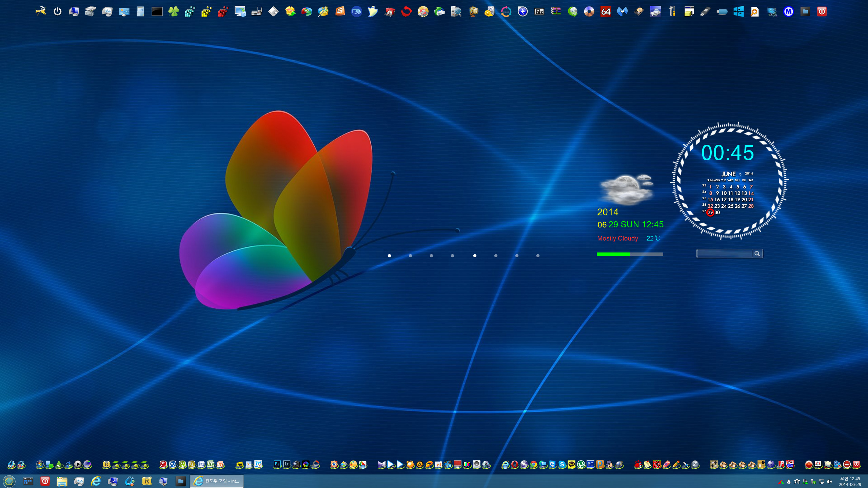Click the Start orb shell button
Viewport: 868px width, 488px height.
click(9, 481)
